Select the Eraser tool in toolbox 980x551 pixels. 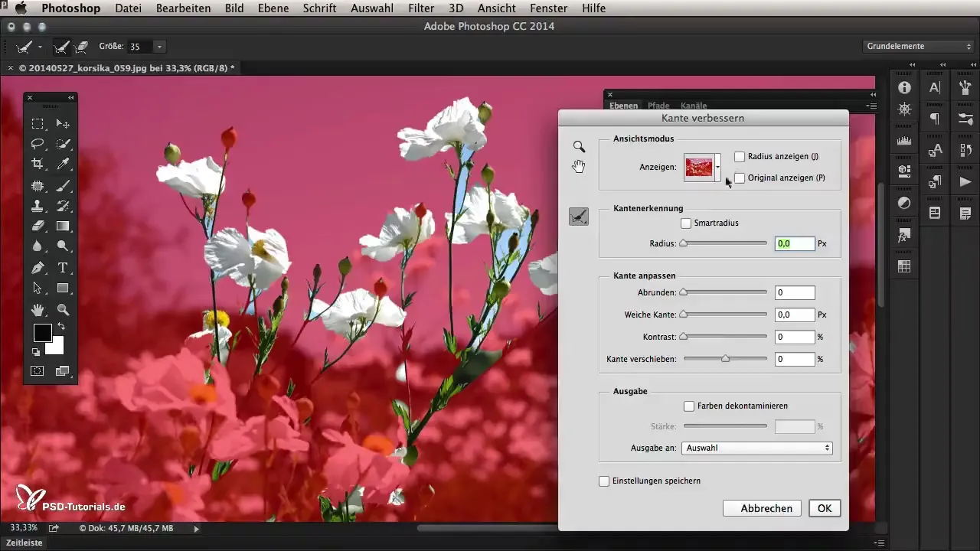[38, 226]
